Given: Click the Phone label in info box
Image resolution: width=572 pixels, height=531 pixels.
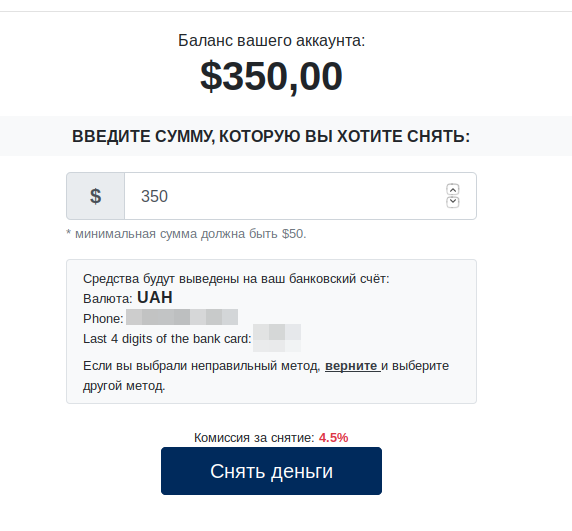Looking at the screenshot, I should 103,319.
